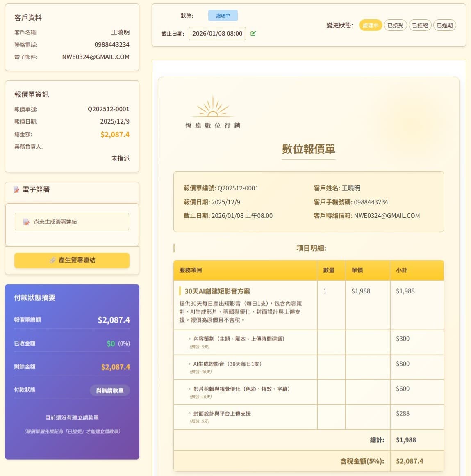Click the 小計 column header
Screen dimensions: 471x476
401,270
